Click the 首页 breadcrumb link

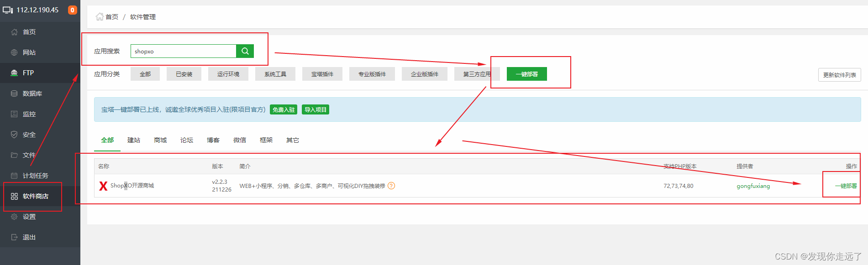coord(112,17)
